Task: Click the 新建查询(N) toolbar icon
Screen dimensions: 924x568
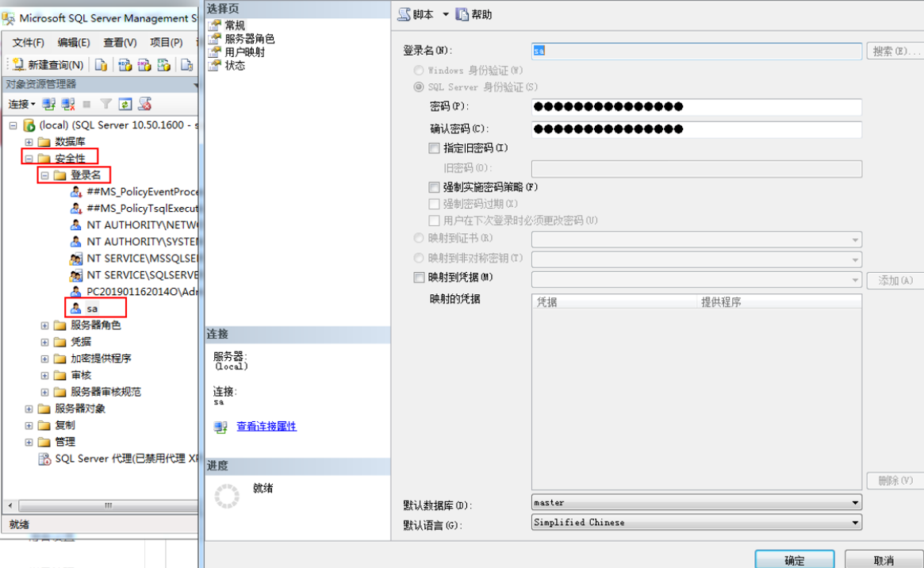Action: point(18,64)
